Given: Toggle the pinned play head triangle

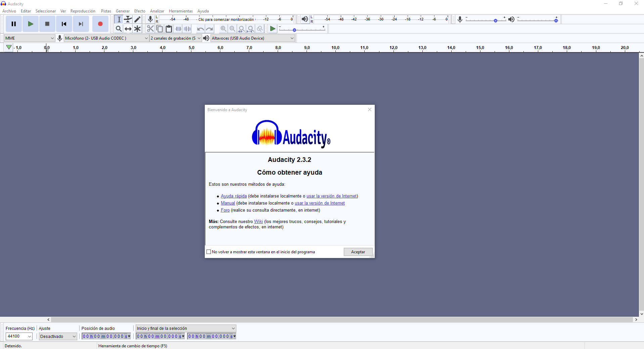Looking at the screenshot, I should 9,47.
